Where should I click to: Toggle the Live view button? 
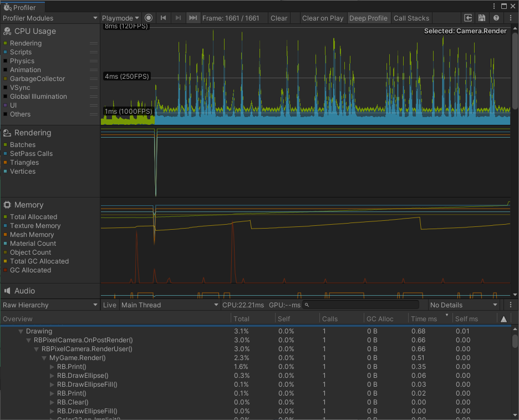point(110,305)
